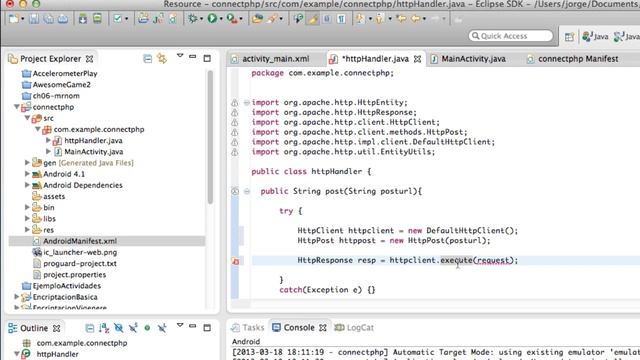Click the error marker beside HttpResponse line
The height and width of the screenshot is (360, 640).
tap(236, 261)
